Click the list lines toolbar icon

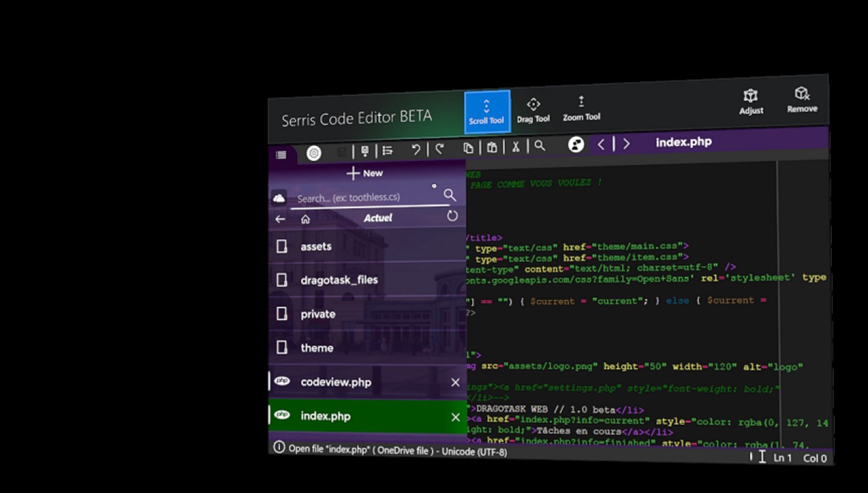pos(387,151)
